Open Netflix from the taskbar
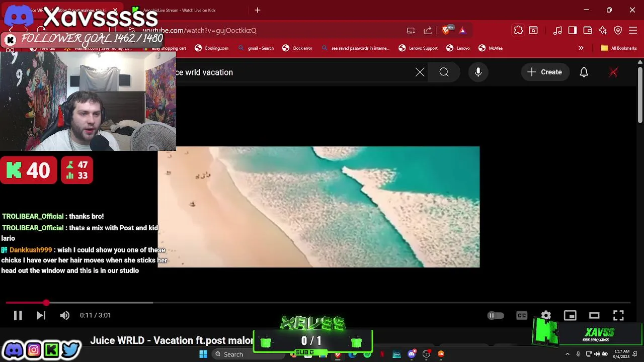The width and height of the screenshot is (644, 362). pos(382,354)
